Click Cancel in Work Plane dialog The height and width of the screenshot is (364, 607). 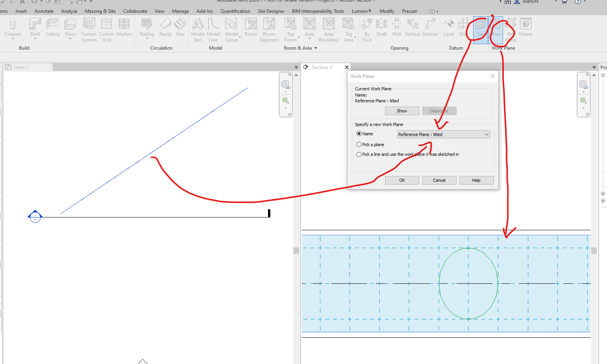[x=439, y=180]
